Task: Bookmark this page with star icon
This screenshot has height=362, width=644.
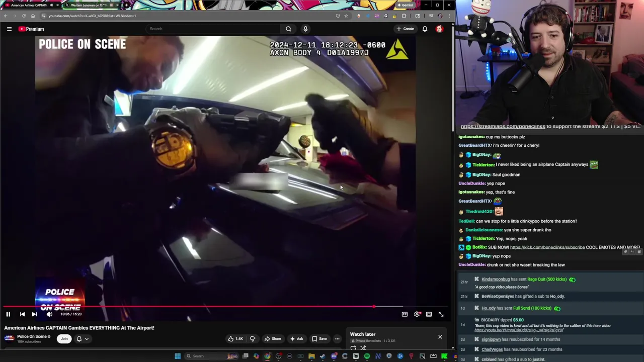Action: click(346, 16)
